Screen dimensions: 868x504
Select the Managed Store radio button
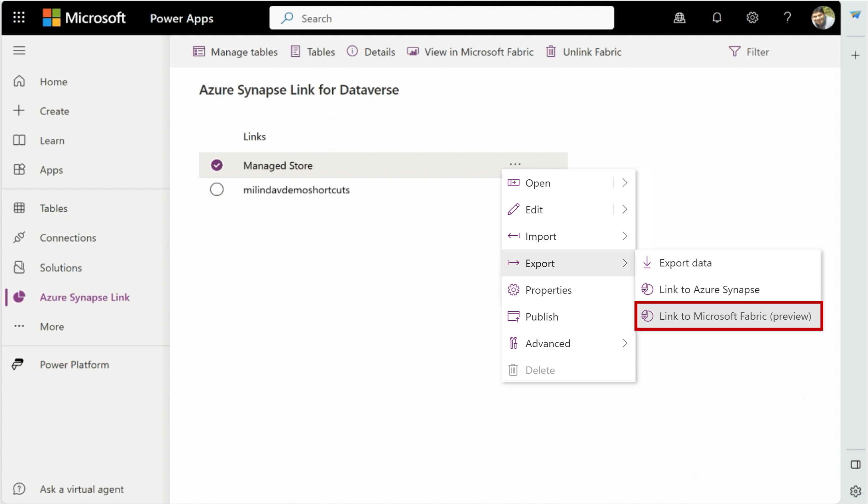pos(217,165)
